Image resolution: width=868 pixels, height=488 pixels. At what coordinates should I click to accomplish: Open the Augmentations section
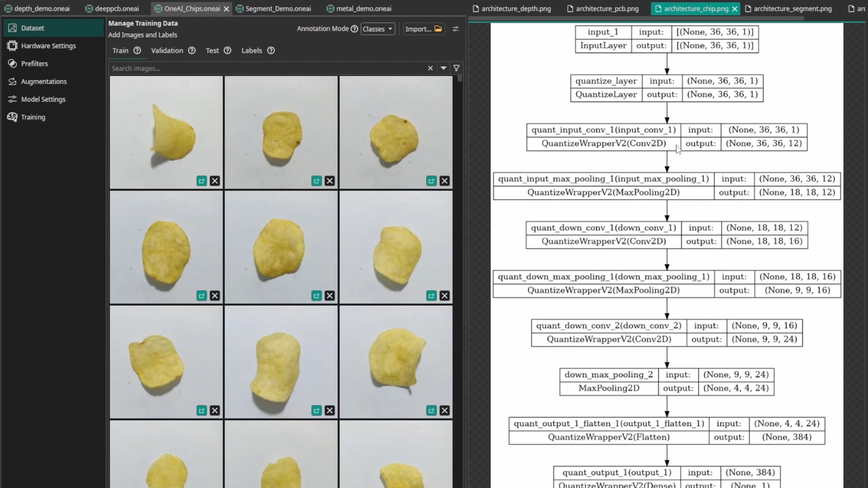pos(43,81)
